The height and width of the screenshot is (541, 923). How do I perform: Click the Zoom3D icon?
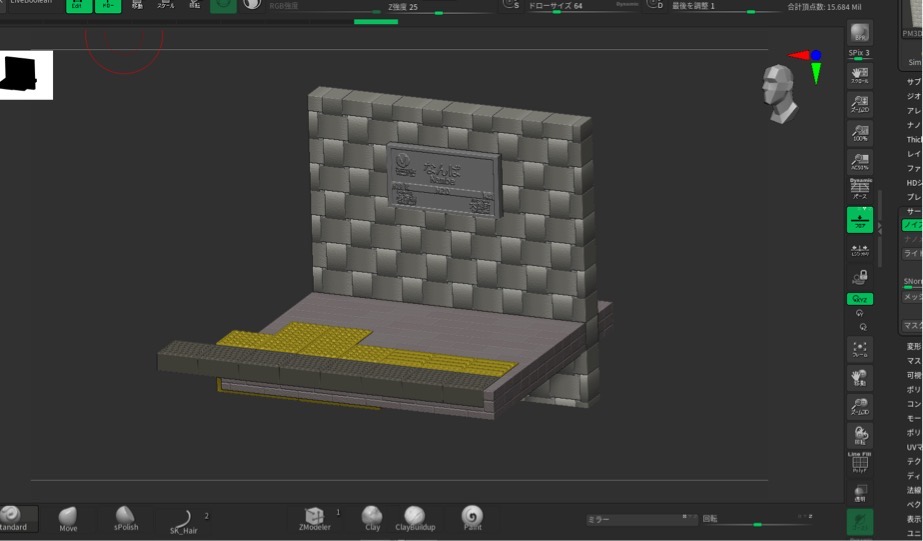point(859,407)
